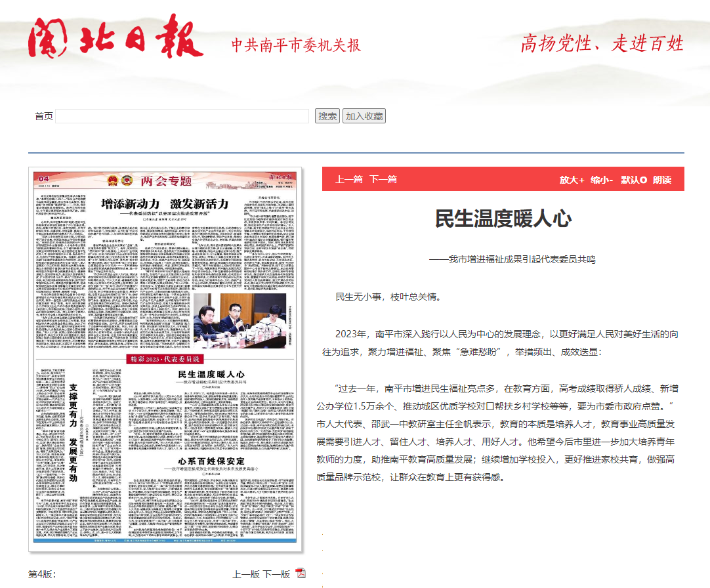Click the 加入收藏 bookmark button
Viewport: 710px width, 588px height.
point(364,116)
